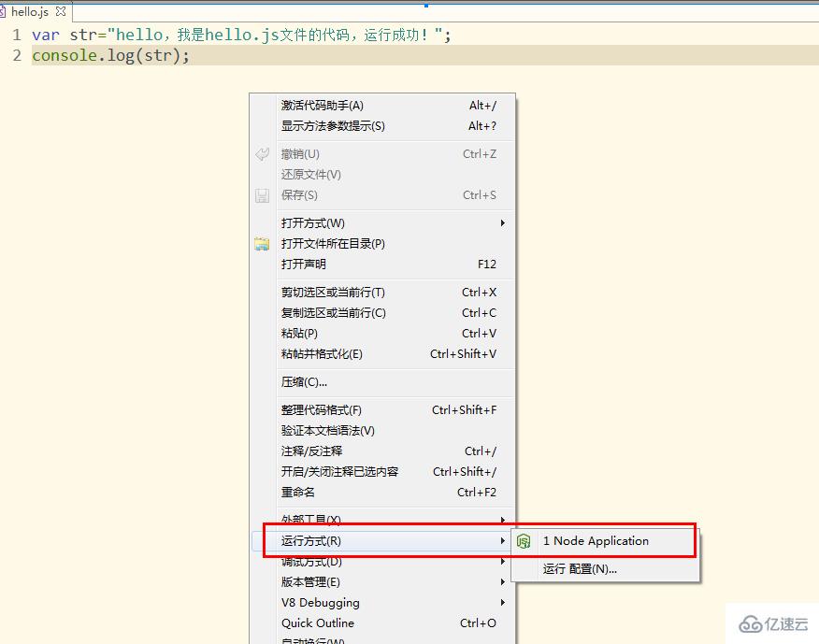Click the 亿速云 logo icon

point(751,624)
